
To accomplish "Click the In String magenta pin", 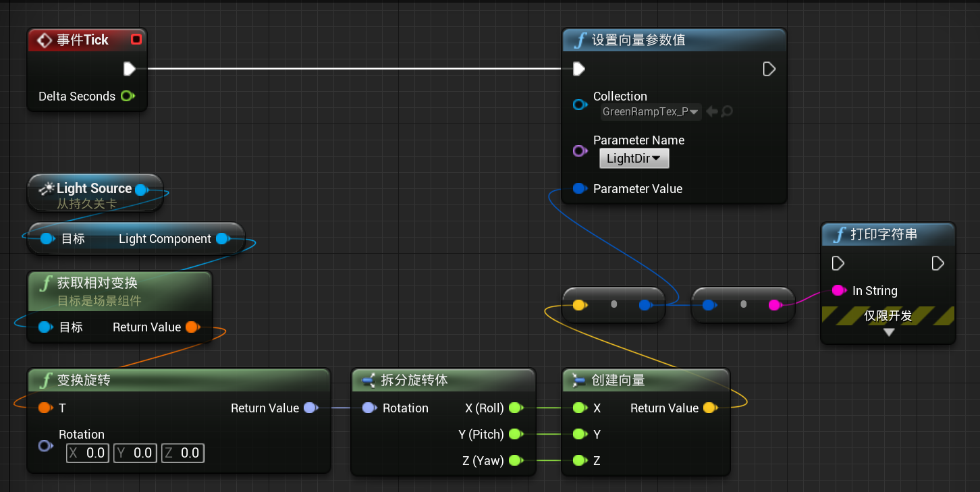I will (839, 290).
